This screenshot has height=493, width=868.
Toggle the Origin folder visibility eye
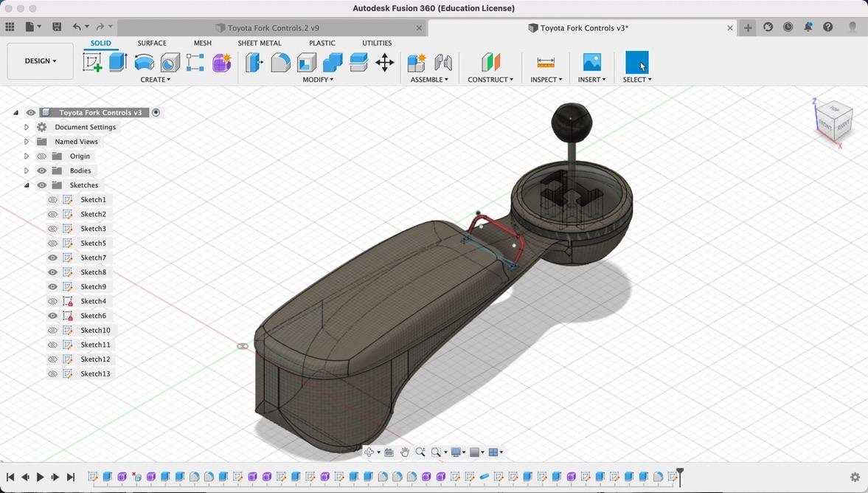[x=41, y=156]
